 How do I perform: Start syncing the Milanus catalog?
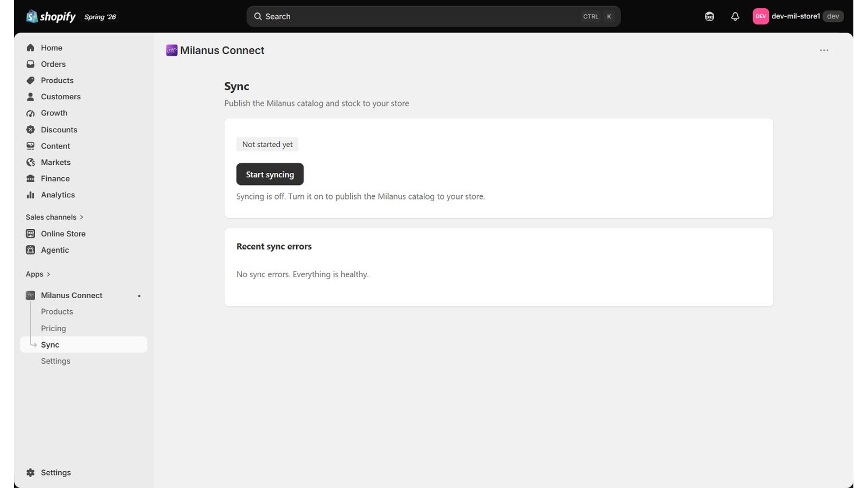click(x=270, y=174)
